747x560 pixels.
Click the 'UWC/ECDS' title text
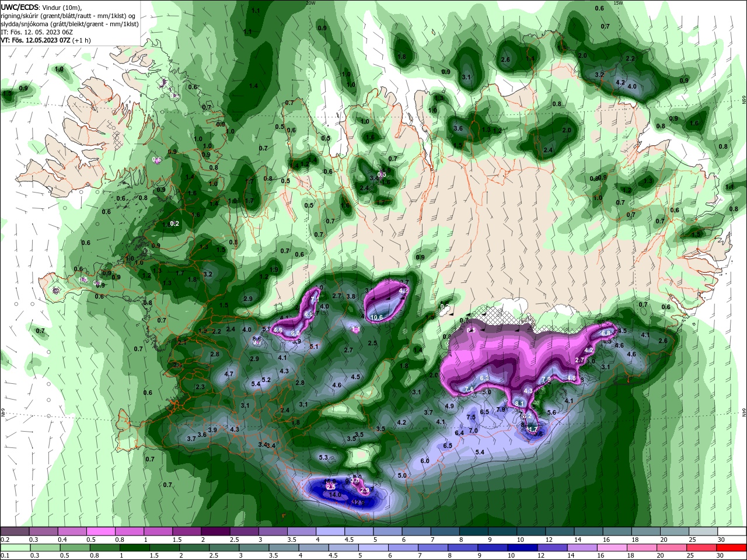pos(20,8)
